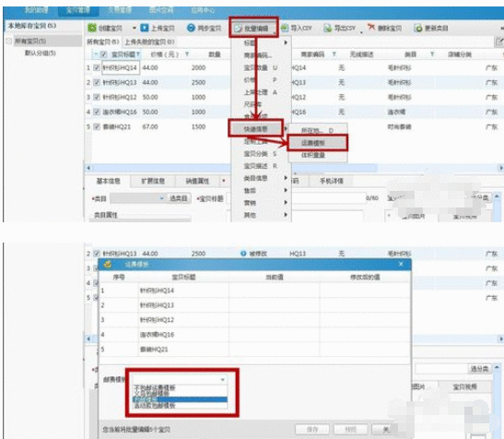Click left arrow of upper horizontal scrollbar
The height and width of the screenshot is (439, 504).
[x=88, y=168]
